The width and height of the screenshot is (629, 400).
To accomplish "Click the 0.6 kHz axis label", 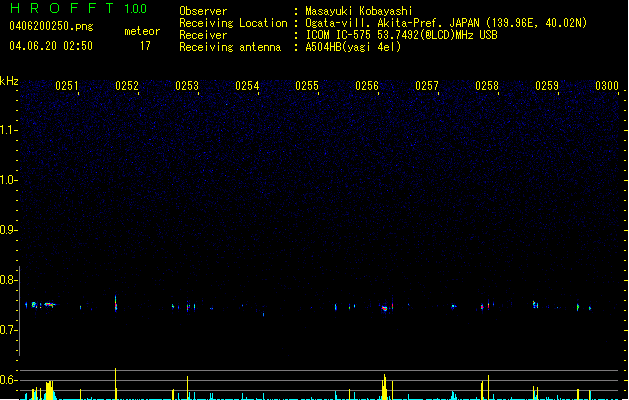I will pyautogui.click(x=8, y=380).
